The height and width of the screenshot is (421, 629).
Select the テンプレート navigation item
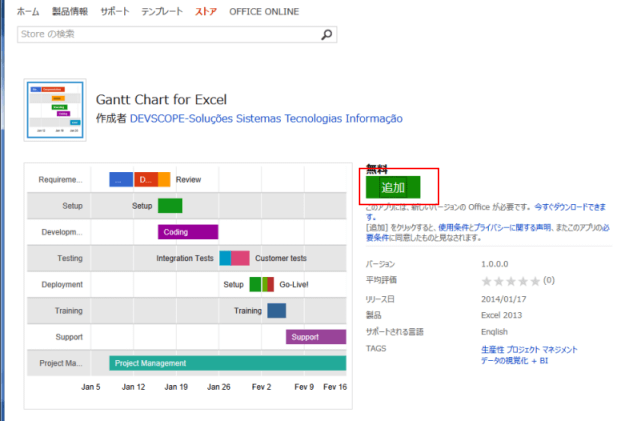(162, 12)
